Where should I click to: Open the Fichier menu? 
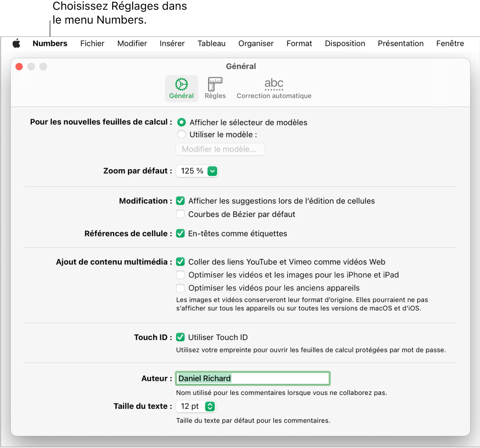pos(92,43)
